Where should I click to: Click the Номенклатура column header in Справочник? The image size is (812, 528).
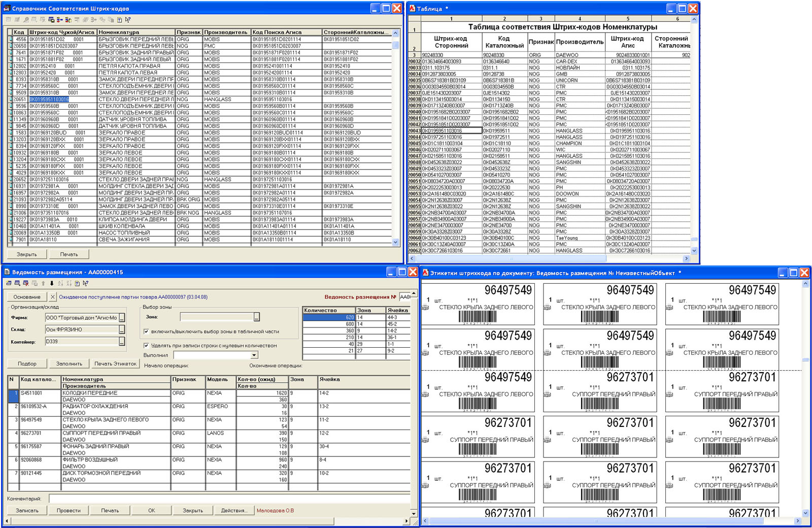coord(136,32)
